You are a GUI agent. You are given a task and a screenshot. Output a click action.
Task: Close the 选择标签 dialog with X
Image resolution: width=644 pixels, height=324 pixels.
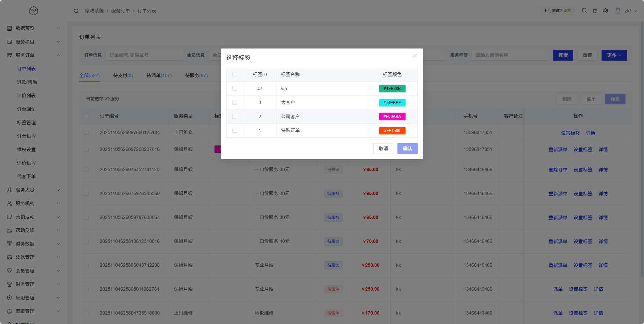415,56
